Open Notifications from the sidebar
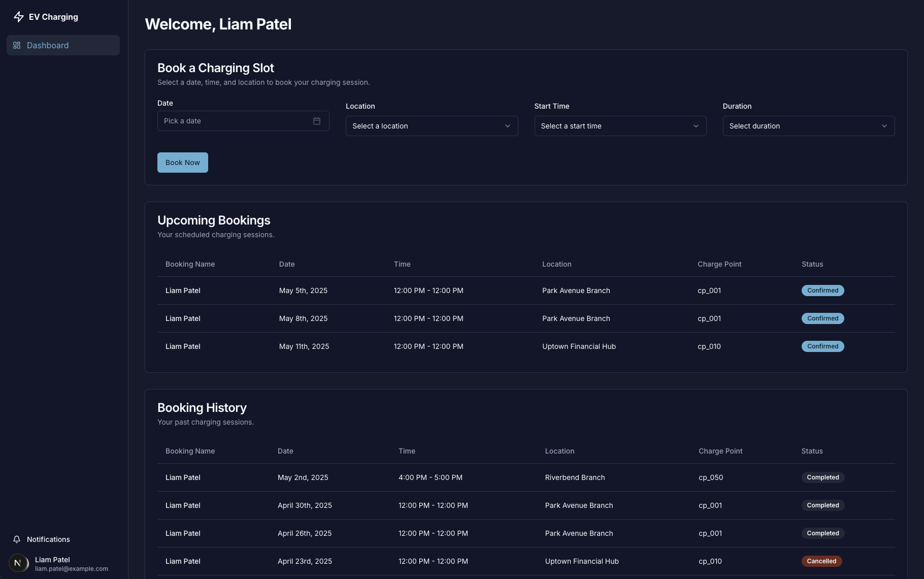 pyautogui.click(x=48, y=539)
